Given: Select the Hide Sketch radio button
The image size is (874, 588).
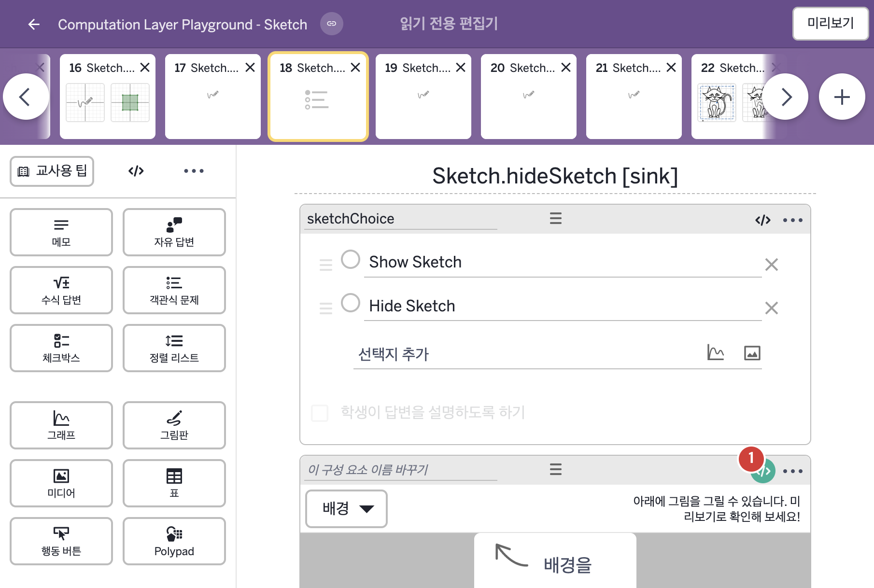Looking at the screenshot, I should [351, 303].
